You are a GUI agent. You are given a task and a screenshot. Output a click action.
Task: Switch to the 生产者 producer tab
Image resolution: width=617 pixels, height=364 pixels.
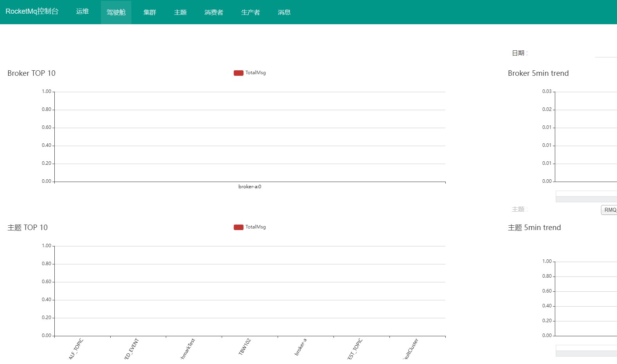[x=251, y=12]
